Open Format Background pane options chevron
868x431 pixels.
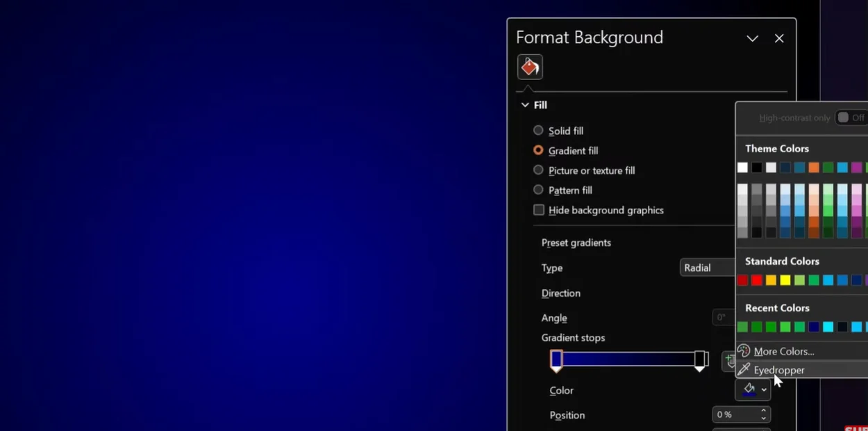click(x=752, y=38)
